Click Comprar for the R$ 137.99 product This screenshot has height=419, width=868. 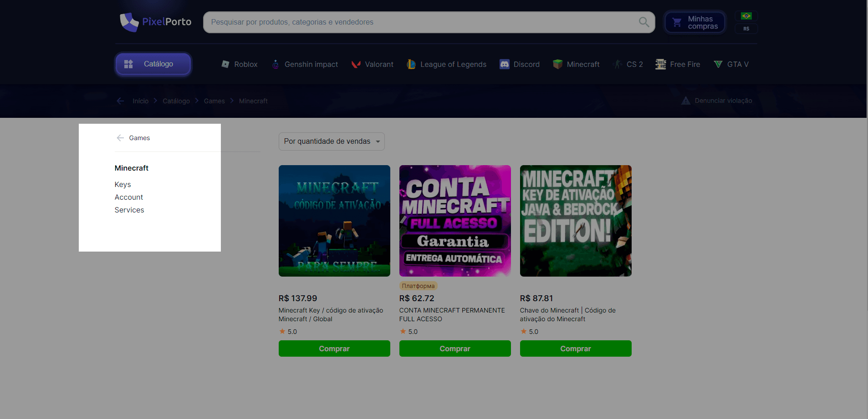click(334, 348)
